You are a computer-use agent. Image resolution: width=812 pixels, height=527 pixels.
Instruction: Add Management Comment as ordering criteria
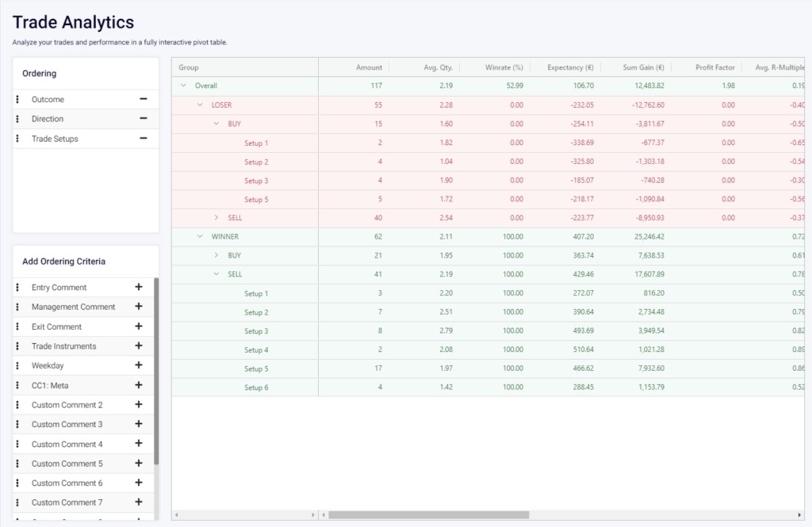138,307
